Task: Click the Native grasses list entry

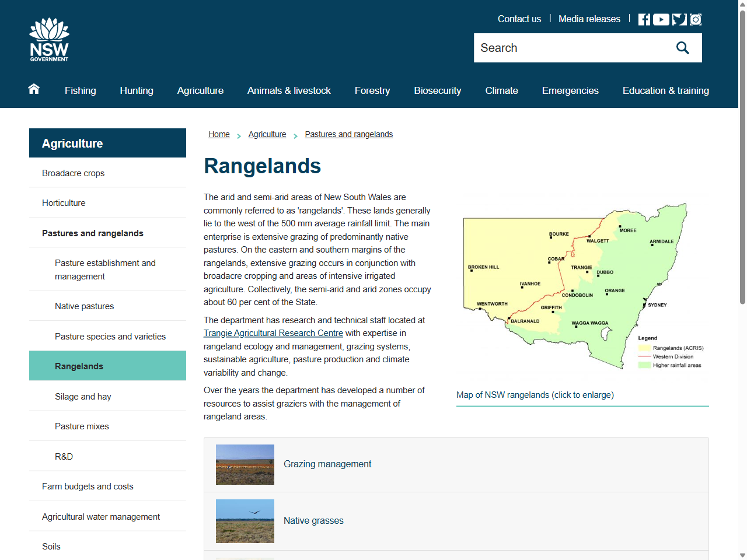Action: (x=313, y=520)
